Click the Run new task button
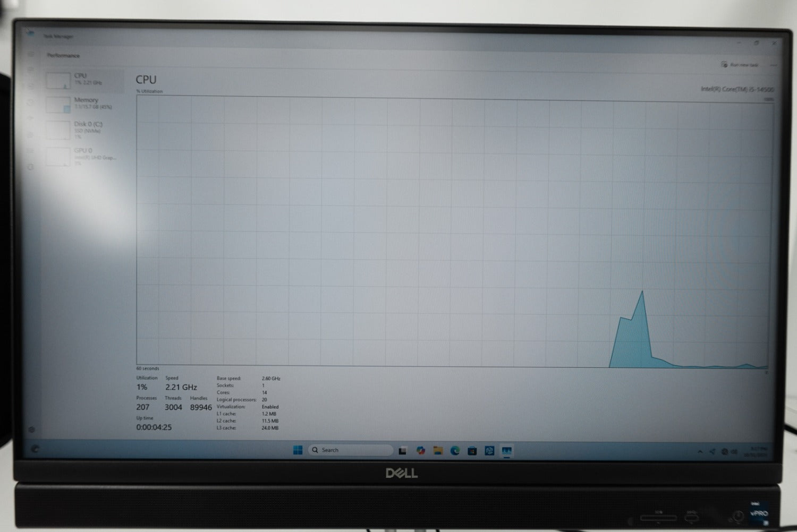The height and width of the screenshot is (532, 797). pos(740,65)
